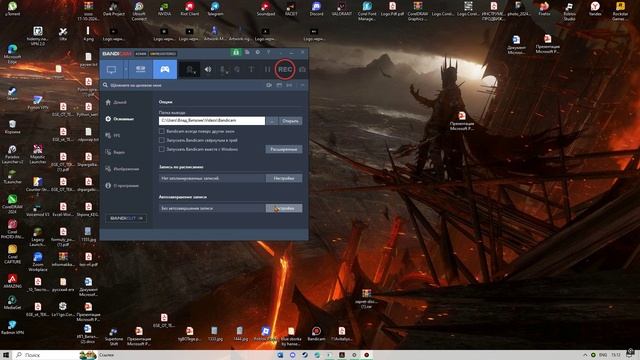Select Bandicam screen recording mode
This screenshot has width=640, height=360.
click(x=111, y=69)
